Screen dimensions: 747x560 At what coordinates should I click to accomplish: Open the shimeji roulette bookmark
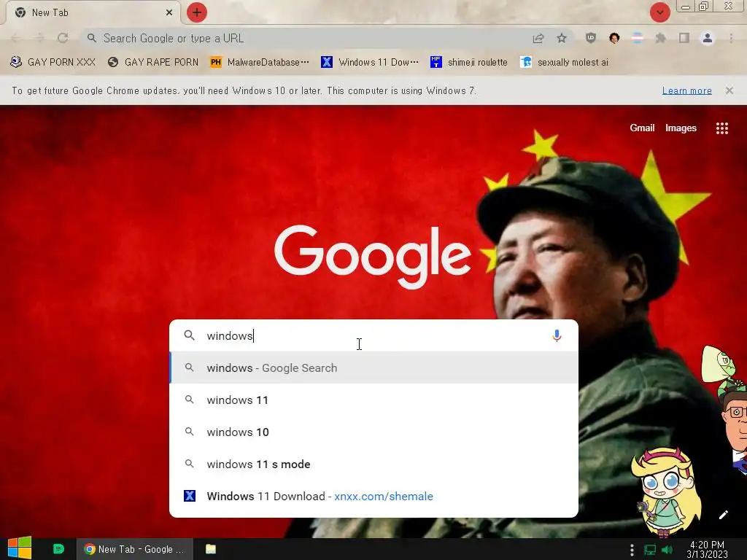click(469, 63)
